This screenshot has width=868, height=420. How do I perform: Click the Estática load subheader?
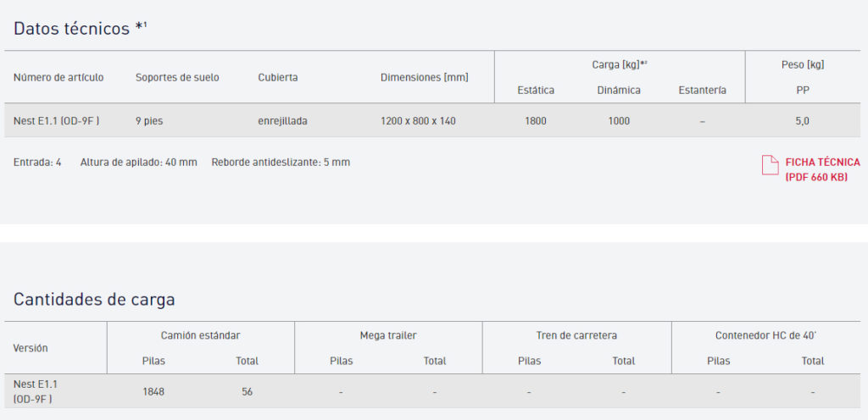pos(536,90)
